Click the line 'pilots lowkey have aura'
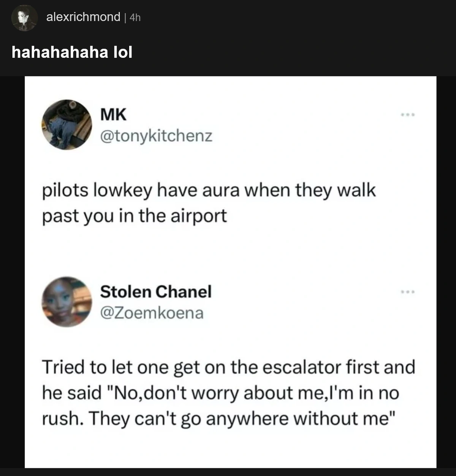This screenshot has height=476, width=456. pyautogui.click(x=209, y=190)
